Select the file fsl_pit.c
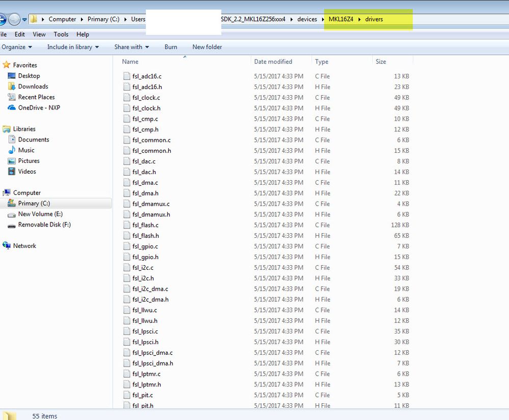 coord(143,396)
